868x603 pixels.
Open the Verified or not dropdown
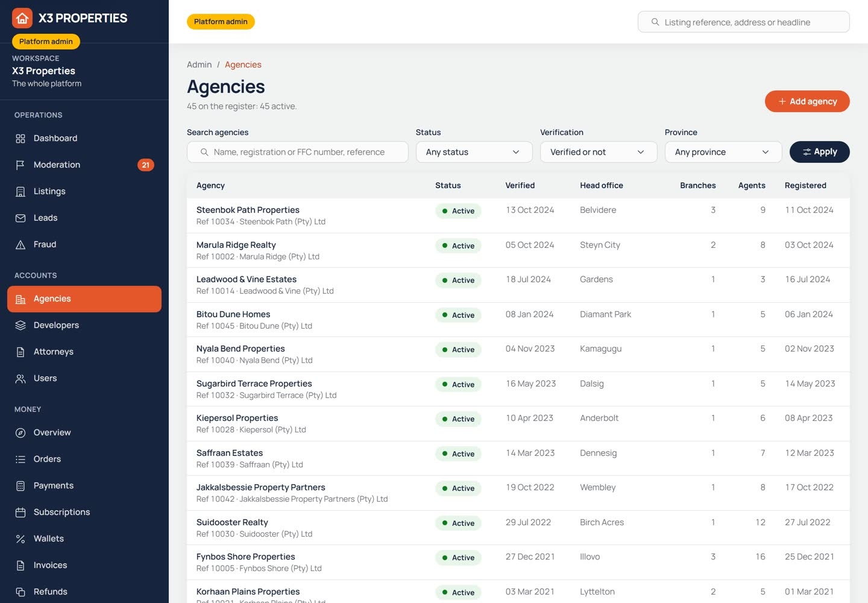599,152
